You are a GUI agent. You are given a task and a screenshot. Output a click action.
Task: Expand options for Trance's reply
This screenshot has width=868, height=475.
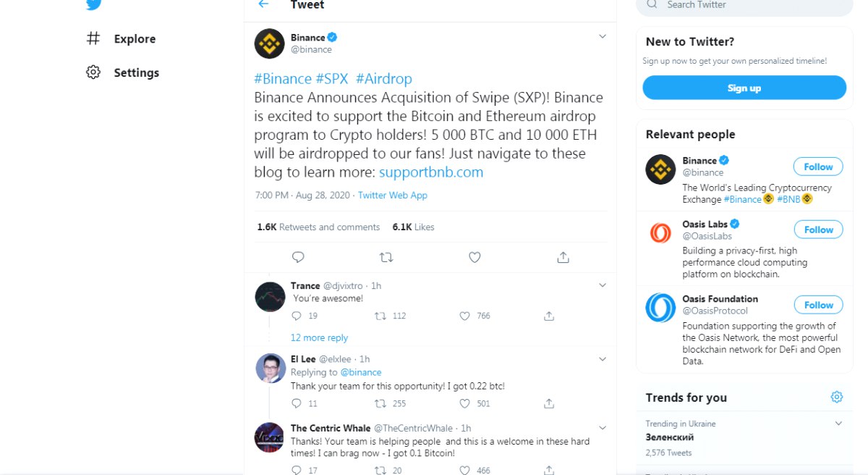603,285
